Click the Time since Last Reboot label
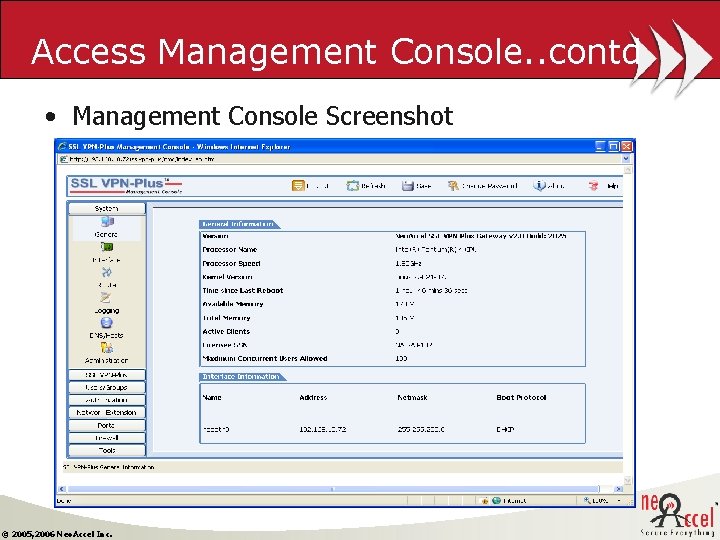 [243, 290]
